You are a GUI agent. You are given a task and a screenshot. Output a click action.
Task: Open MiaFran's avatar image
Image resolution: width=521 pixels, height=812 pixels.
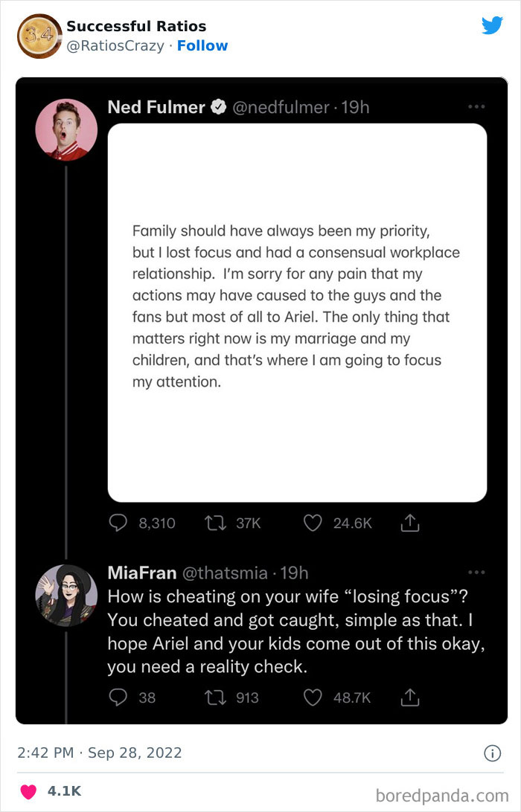[66, 595]
